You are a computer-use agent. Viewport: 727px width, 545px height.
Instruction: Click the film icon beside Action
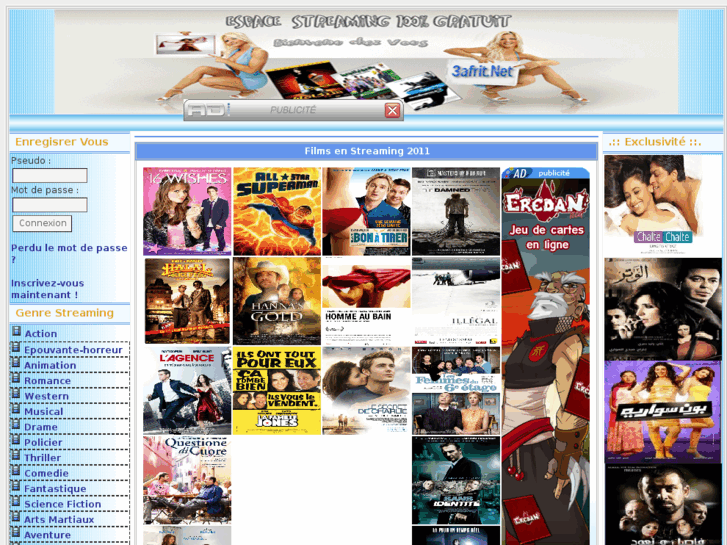point(16,331)
